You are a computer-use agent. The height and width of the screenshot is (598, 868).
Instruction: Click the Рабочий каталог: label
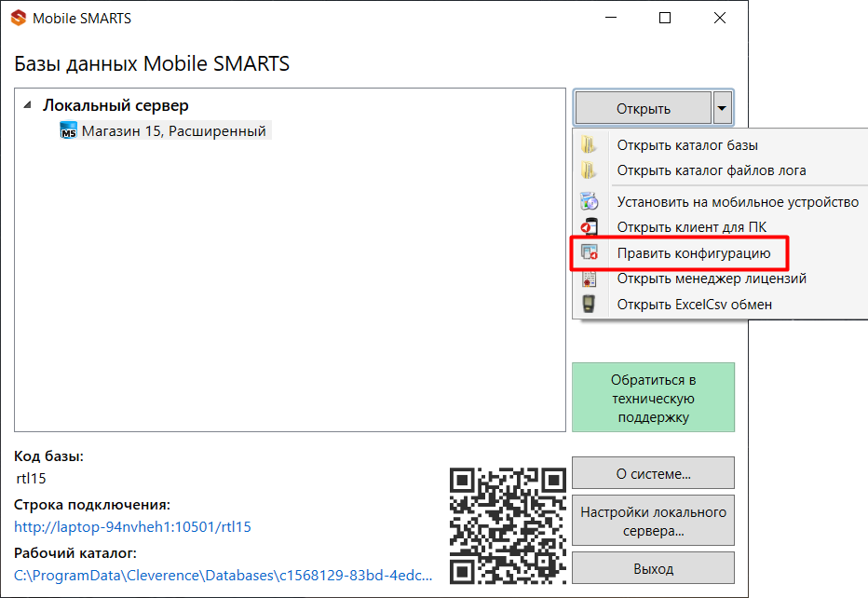pos(75,553)
